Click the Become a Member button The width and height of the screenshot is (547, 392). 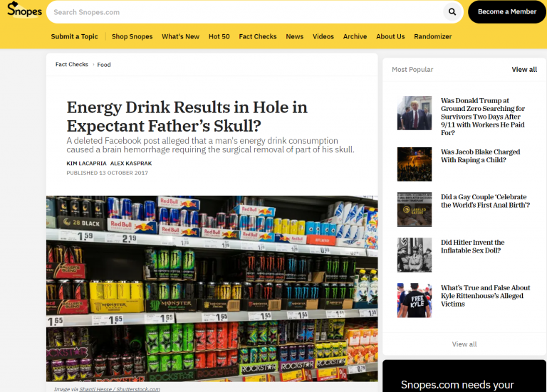tap(507, 12)
